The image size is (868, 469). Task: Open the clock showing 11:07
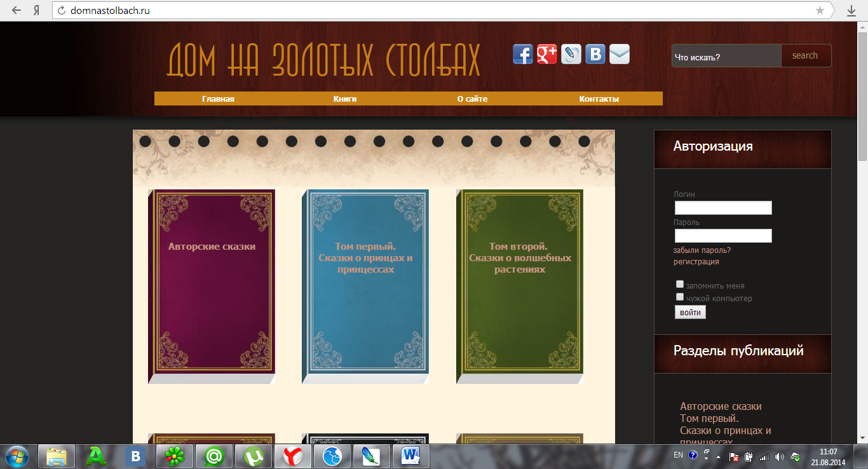pos(829,456)
